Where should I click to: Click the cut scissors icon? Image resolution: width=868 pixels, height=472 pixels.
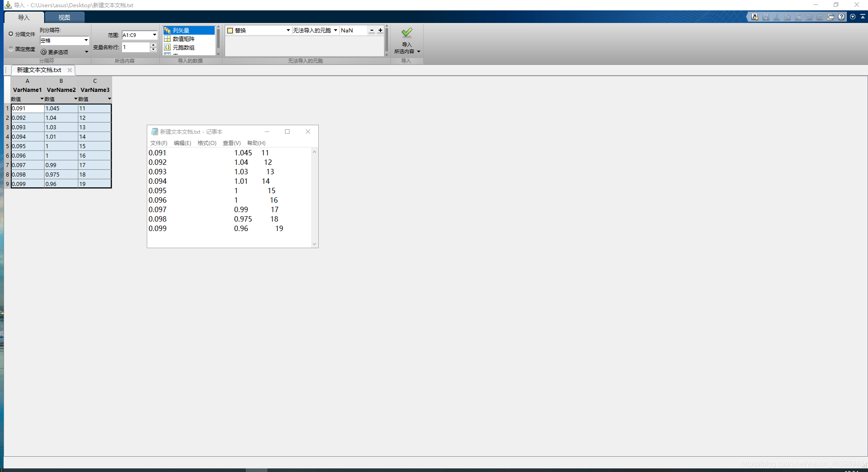click(777, 17)
